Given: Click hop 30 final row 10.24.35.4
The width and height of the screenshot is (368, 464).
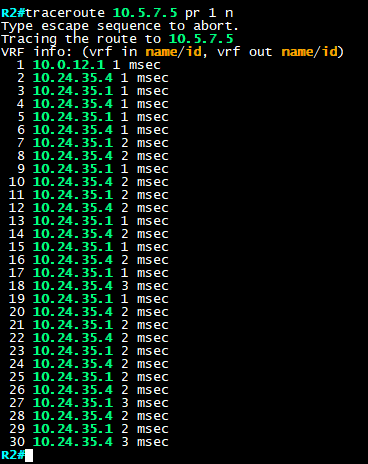Looking at the screenshot, I should (x=89, y=442).
